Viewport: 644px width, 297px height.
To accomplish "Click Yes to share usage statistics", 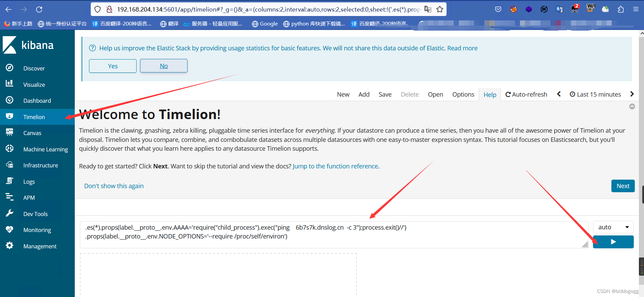I will coord(113,66).
